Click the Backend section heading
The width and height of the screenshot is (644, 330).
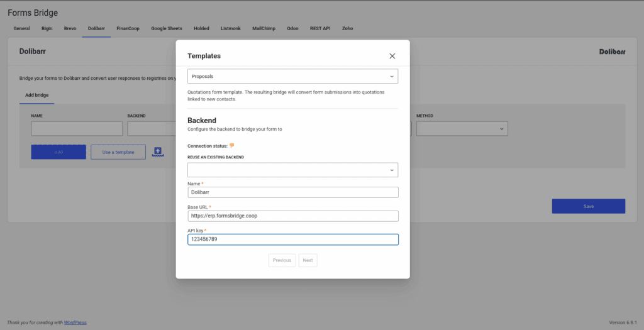[202, 120]
